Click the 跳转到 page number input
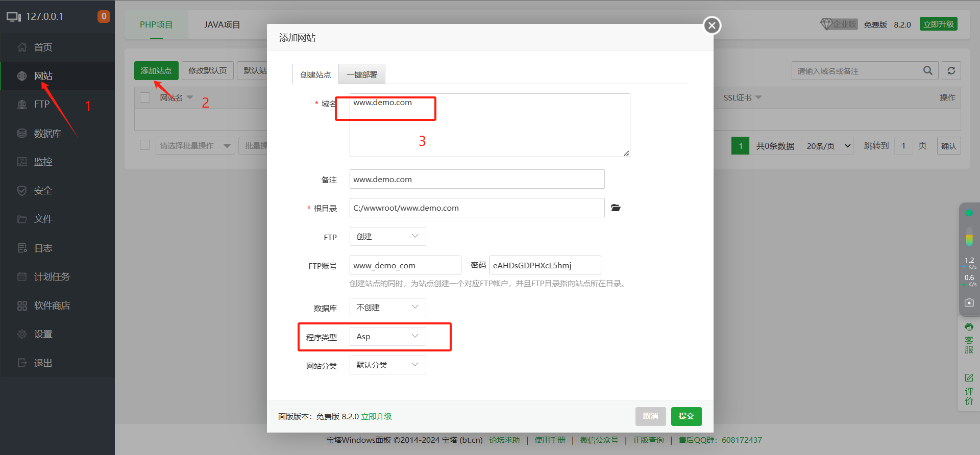 point(903,146)
